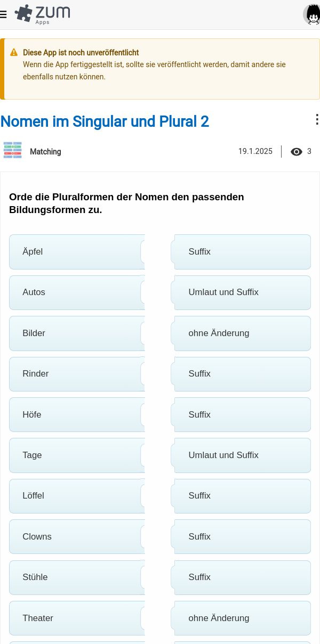Viewport: 320px width, 644px height.
Task: Select the Äpfel matching card
Action: (x=77, y=252)
